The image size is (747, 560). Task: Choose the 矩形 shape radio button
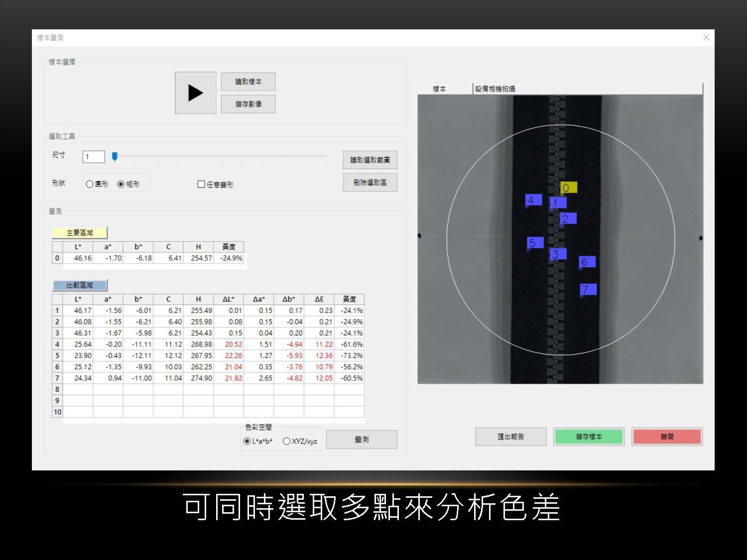point(121,184)
